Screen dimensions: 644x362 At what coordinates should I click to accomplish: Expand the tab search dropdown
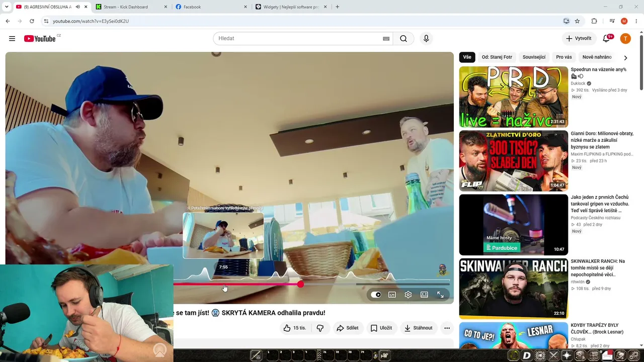tap(7, 7)
